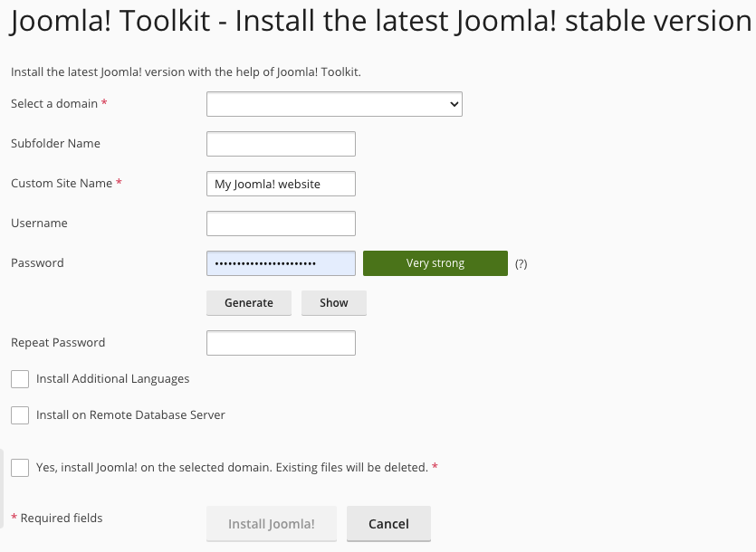Viewport: 756px width, 552px height.
Task: Focus the Subfolder Name input field
Action: 281,144
